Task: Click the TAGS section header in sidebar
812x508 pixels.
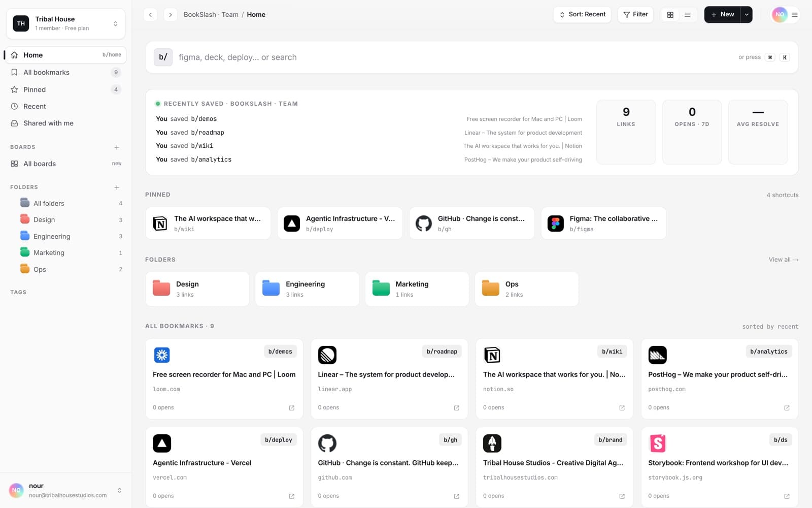Action: [18, 292]
